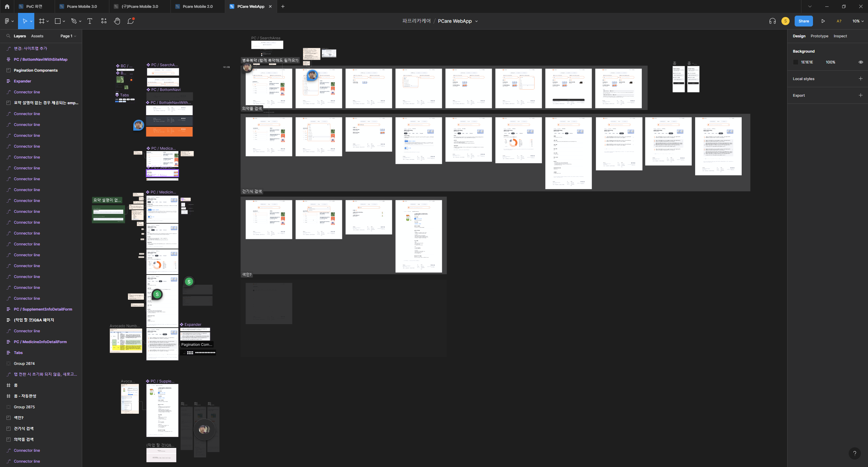Switch to the Assets tab
This screenshot has height=467, width=868.
(37, 36)
